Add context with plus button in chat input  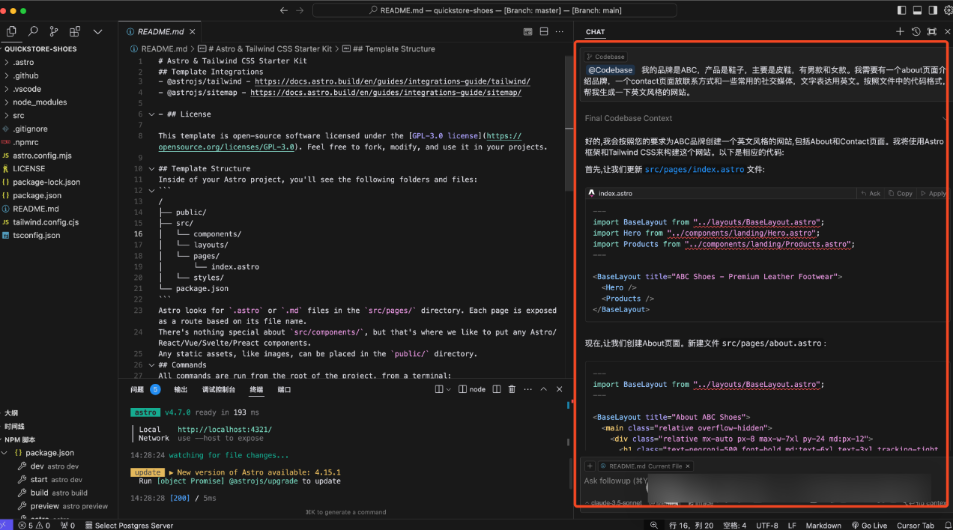590,466
